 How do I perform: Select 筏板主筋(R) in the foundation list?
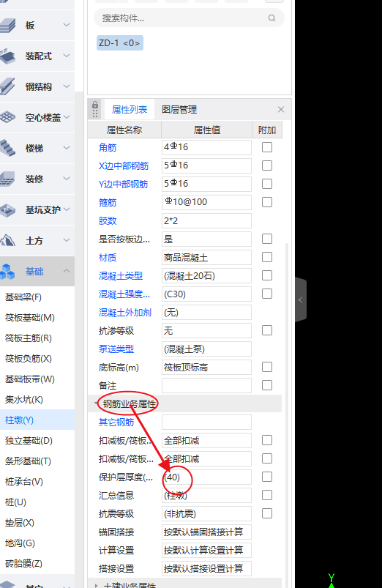click(28, 338)
